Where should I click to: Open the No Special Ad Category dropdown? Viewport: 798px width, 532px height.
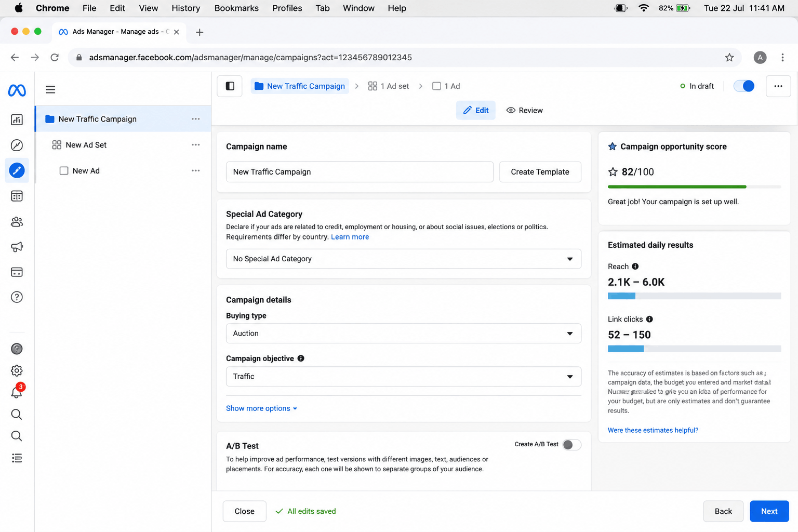(x=403, y=259)
